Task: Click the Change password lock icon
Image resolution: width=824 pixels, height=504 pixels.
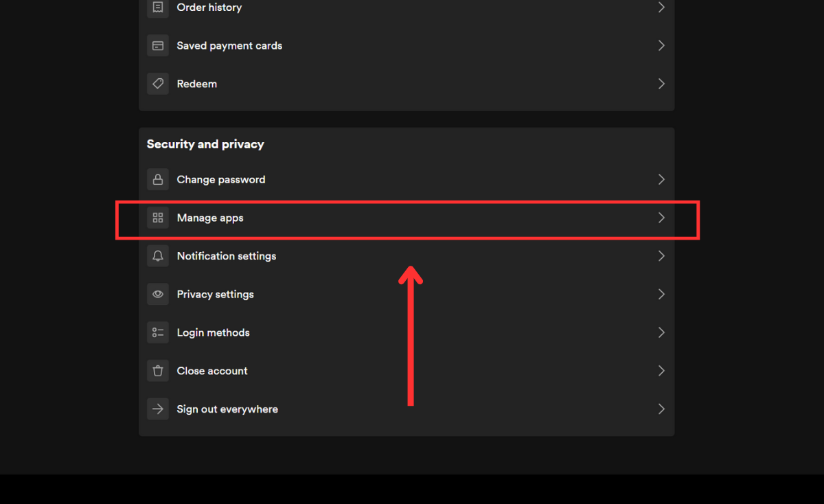Action: 158,180
